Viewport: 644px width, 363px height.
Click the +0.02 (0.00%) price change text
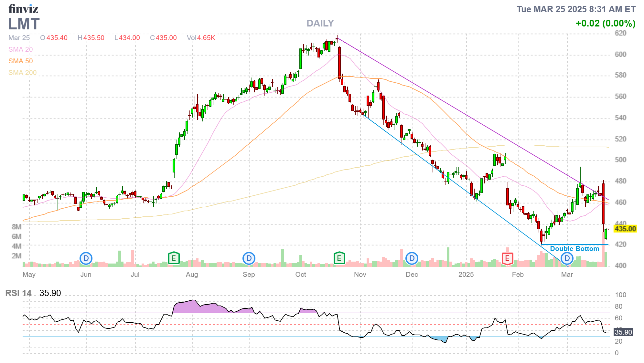pyautogui.click(x=605, y=23)
